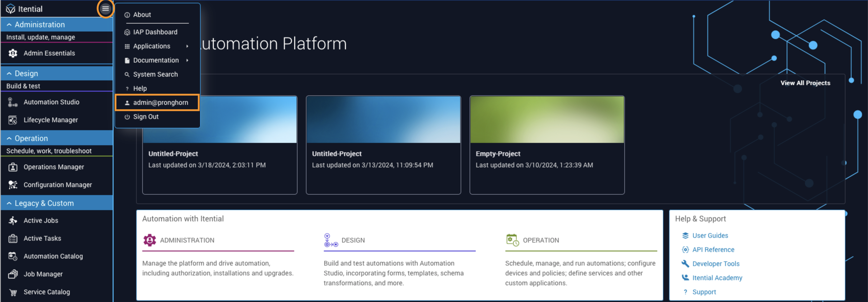Open Admin Essentials gear icon

[x=13, y=53]
